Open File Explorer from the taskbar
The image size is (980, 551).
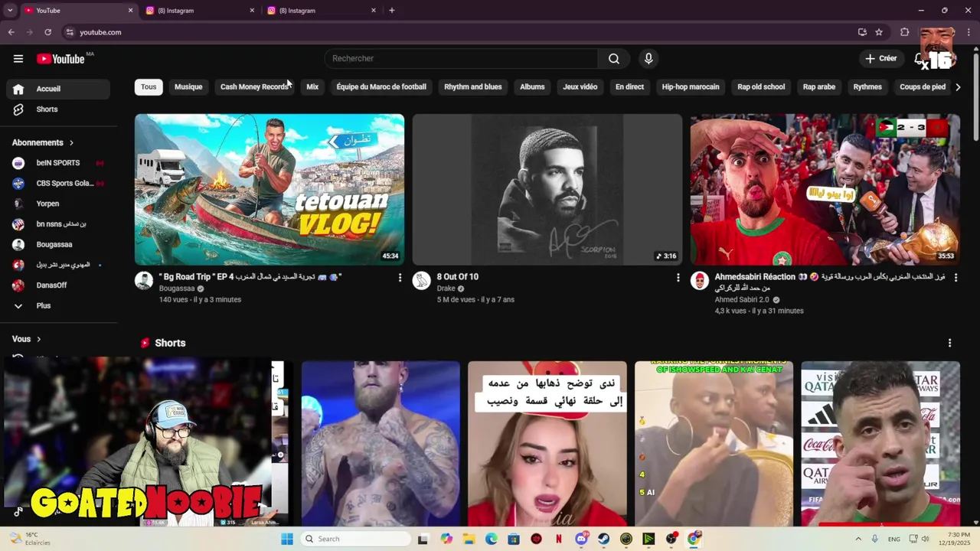469,539
